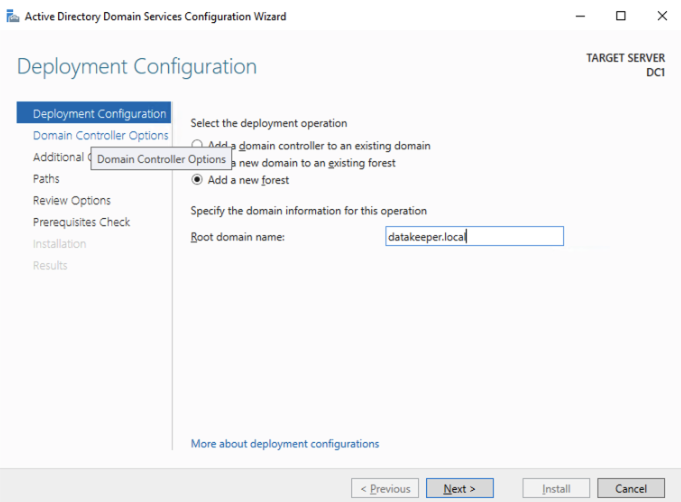Go to Deployment Configuration step
The width and height of the screenshot is (681, 502).
99,114
